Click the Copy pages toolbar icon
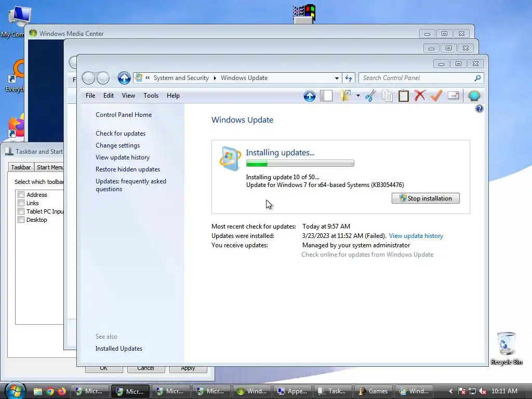This screenshot has width=532, height=399. [x=387, y=96]
